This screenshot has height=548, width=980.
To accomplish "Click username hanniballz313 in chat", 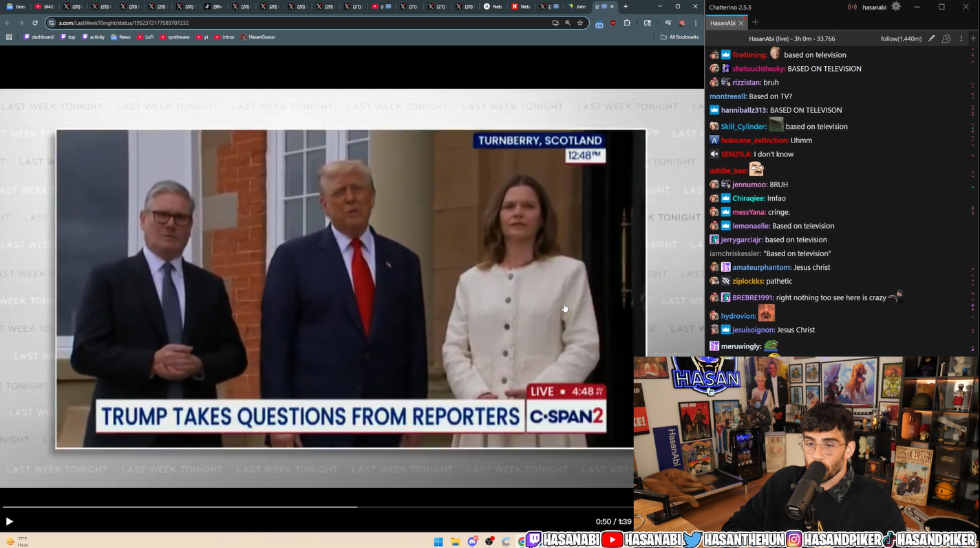I will (744, 110).
